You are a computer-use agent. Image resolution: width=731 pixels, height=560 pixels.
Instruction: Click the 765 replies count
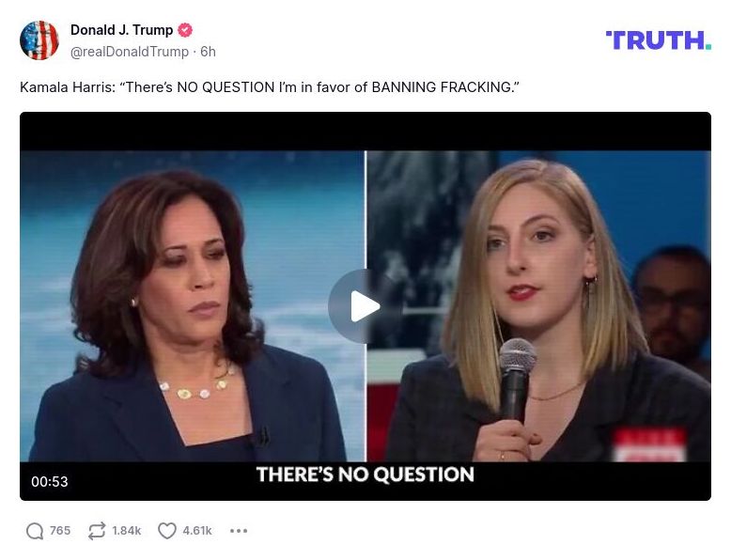coord(60,531)
